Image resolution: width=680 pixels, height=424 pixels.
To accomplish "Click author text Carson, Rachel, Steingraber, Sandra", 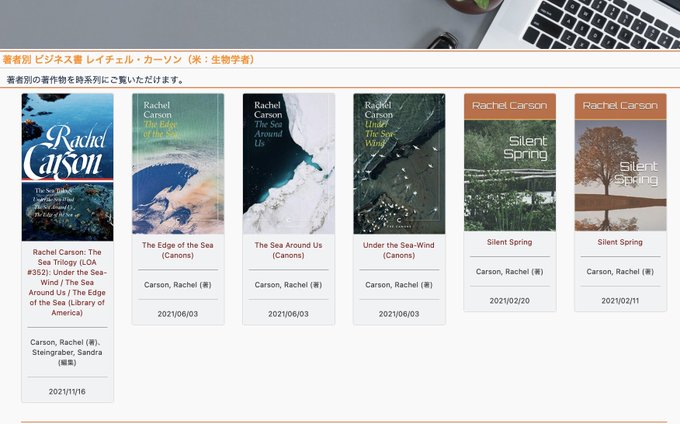I will 67,352.
